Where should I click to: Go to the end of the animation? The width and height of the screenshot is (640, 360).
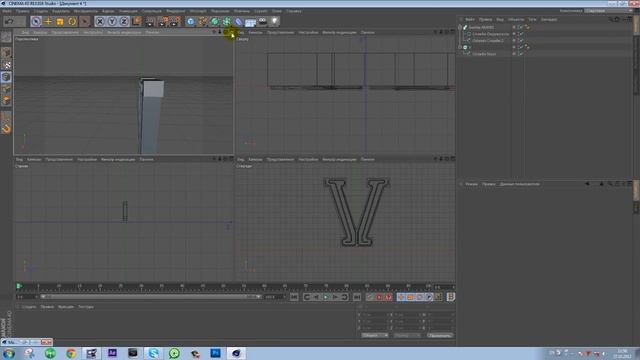click(x=356, y=297)
